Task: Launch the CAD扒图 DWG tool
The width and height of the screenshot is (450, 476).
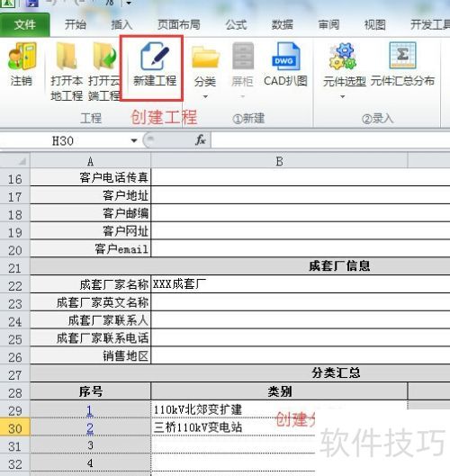Action: coord(285,65)
